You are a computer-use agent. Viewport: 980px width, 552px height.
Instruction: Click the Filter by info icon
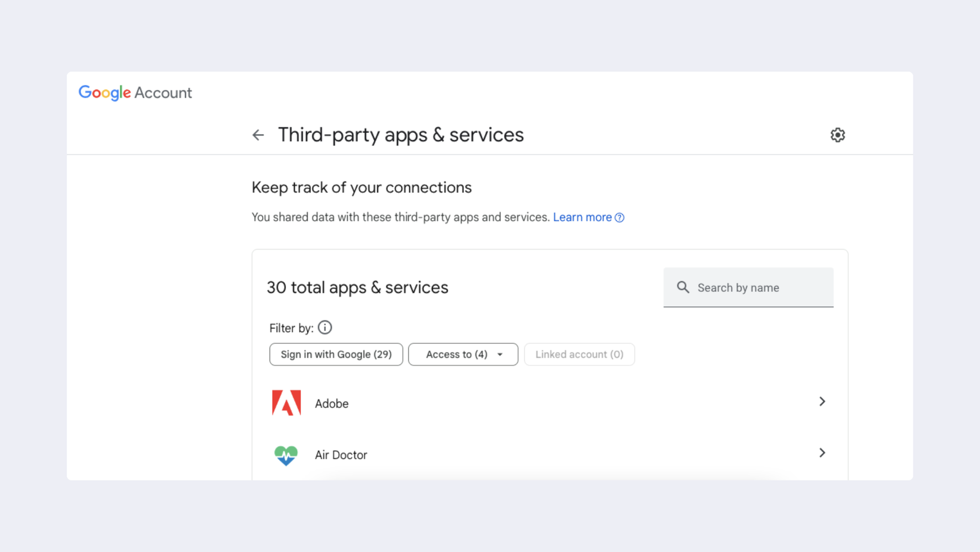(325, 327)
